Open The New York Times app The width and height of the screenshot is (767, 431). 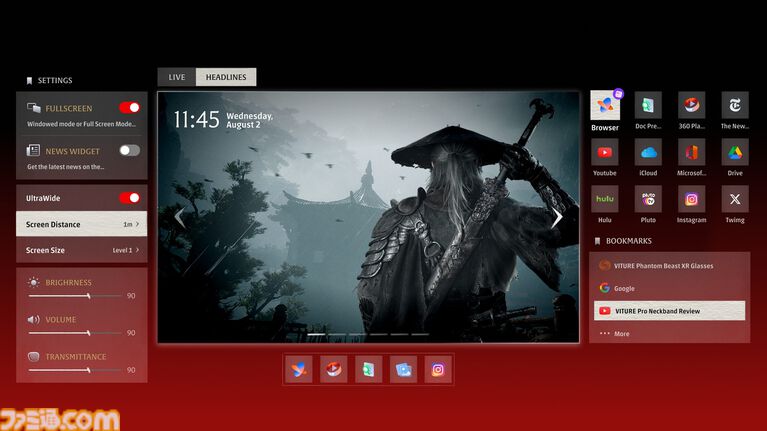coord(735,105)
